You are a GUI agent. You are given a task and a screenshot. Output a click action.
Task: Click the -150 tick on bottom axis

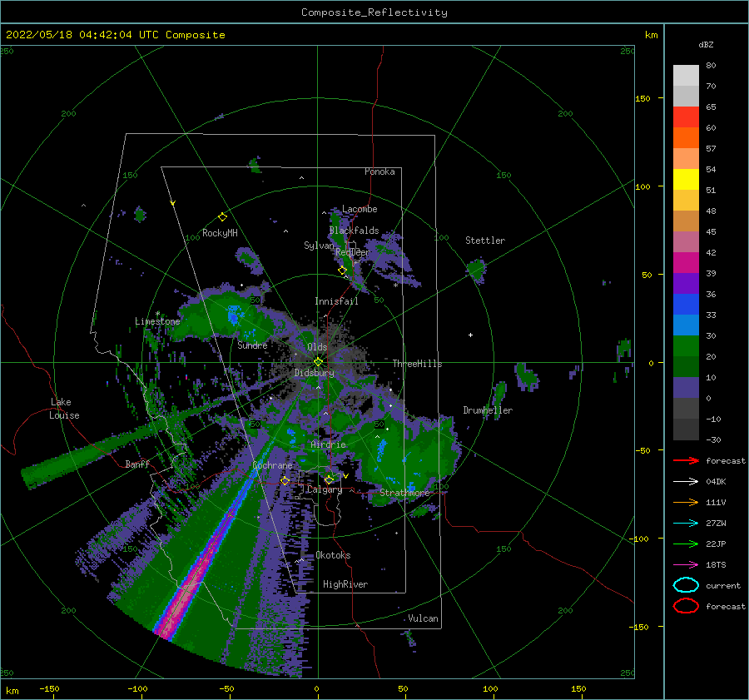49,688
